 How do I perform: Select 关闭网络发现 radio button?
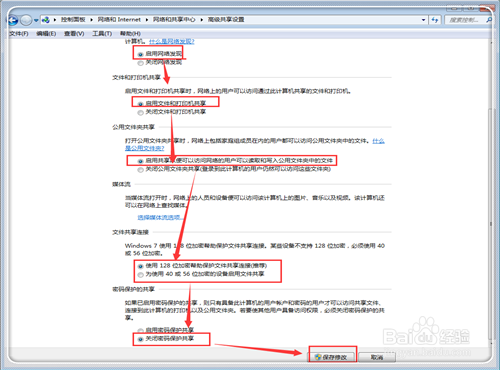pyautogui.click(x=141, y=63)
